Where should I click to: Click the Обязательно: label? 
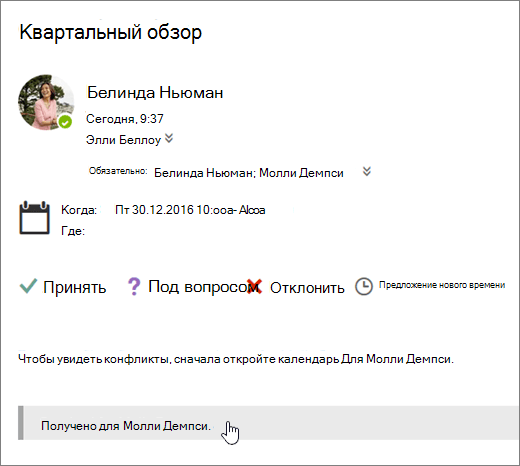click(x=118, y=171)
